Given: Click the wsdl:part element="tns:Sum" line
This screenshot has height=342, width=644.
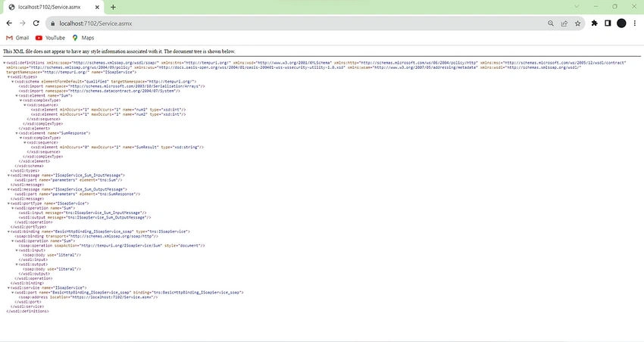Looking at the screenshot, I should (x=69, y=180).
